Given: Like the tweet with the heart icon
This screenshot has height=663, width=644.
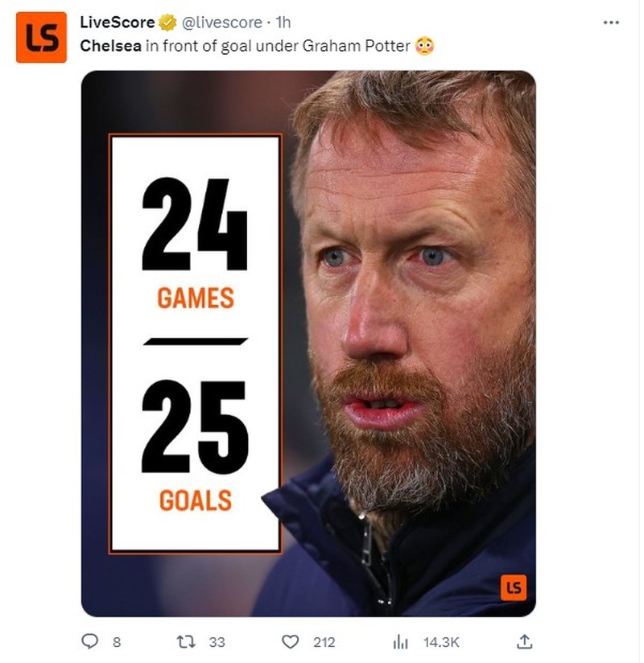Looking at the screenshot, I should (x=291, y=641).
